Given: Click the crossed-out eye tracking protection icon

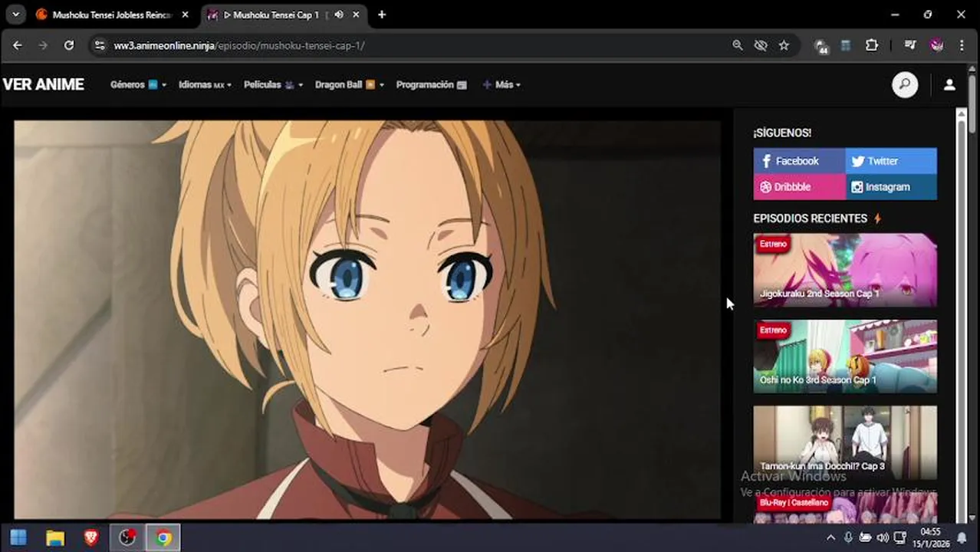Looking at the screenshot, I should [x=761, y=45].
